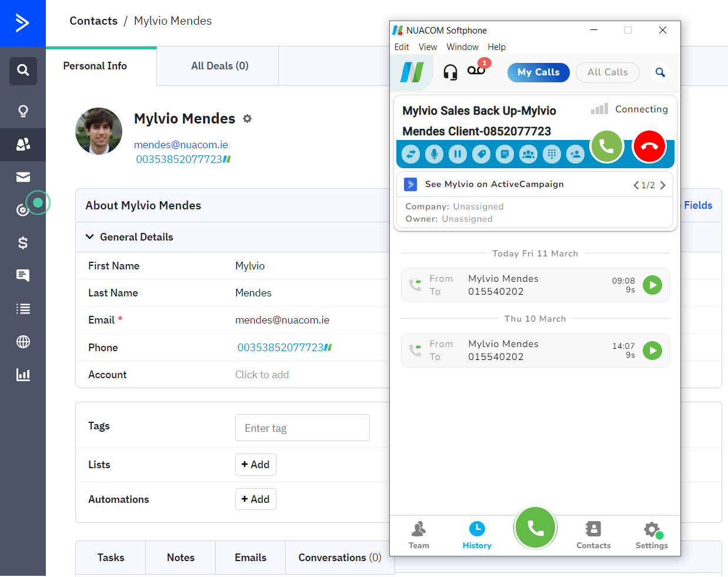Switch to the All Deals (0) tab

coord(219,66)
